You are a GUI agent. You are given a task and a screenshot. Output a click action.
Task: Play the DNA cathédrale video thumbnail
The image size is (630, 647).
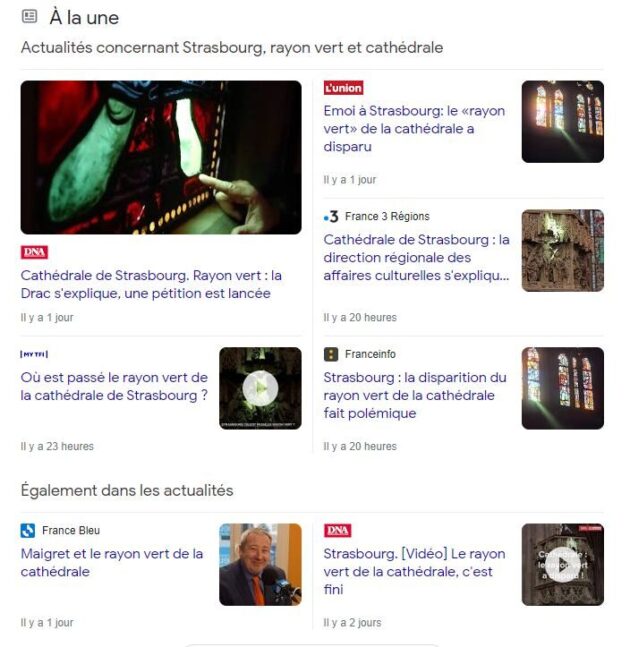(563, 564)
